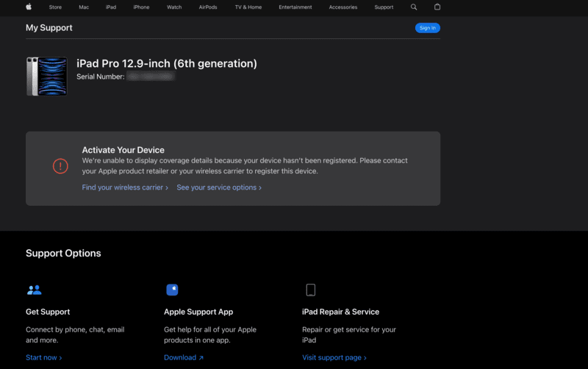Screen dimensions: 588x369
Task: Click the Activate Your Device heading
Action: [123, 150]
